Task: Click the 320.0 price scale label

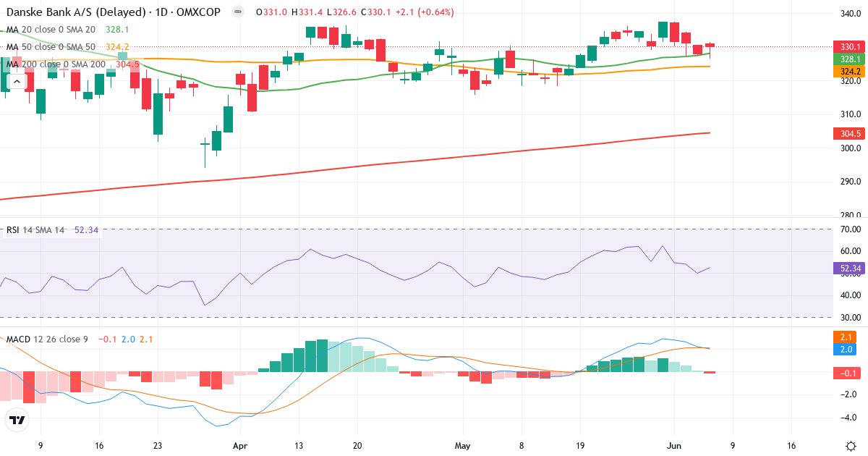Action: (x=850, y=81)
